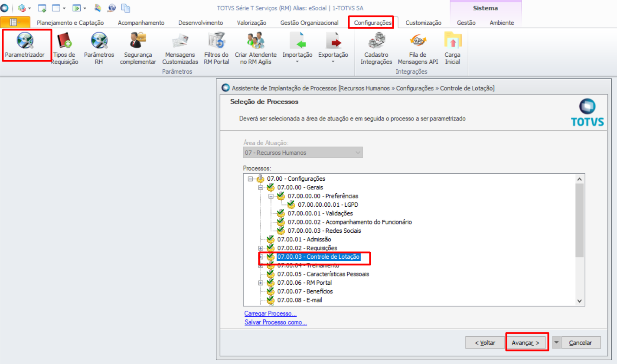Select 07.00.03 - Controle de Lotação

pyautogui.click(x=319, y=257)
